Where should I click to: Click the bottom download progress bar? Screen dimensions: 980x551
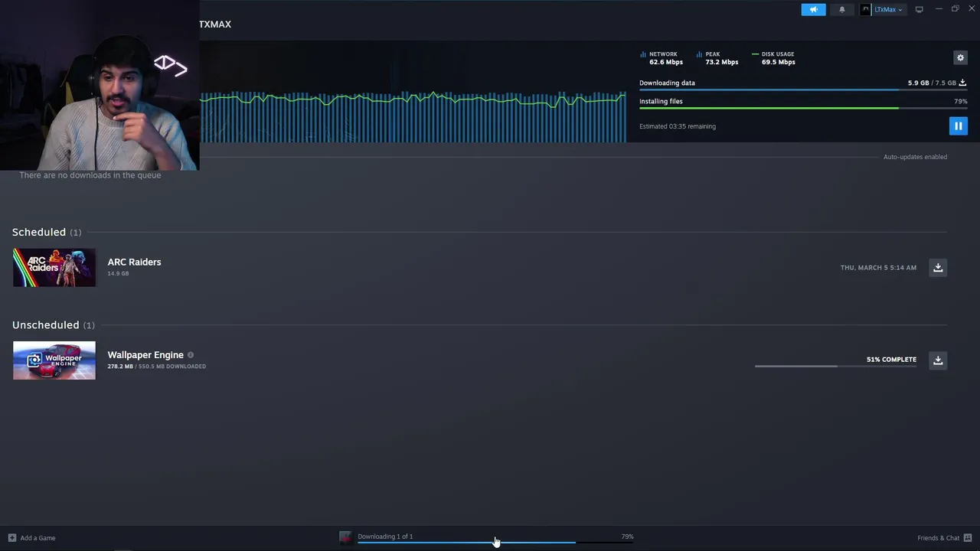click(495, 543)
